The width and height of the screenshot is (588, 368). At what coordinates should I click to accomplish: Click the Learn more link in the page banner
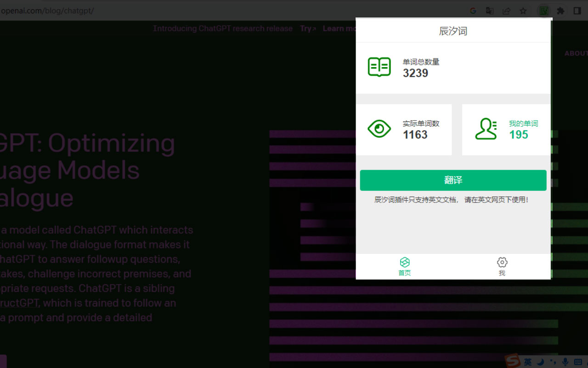pyautogui.click(x=339, y=29)
